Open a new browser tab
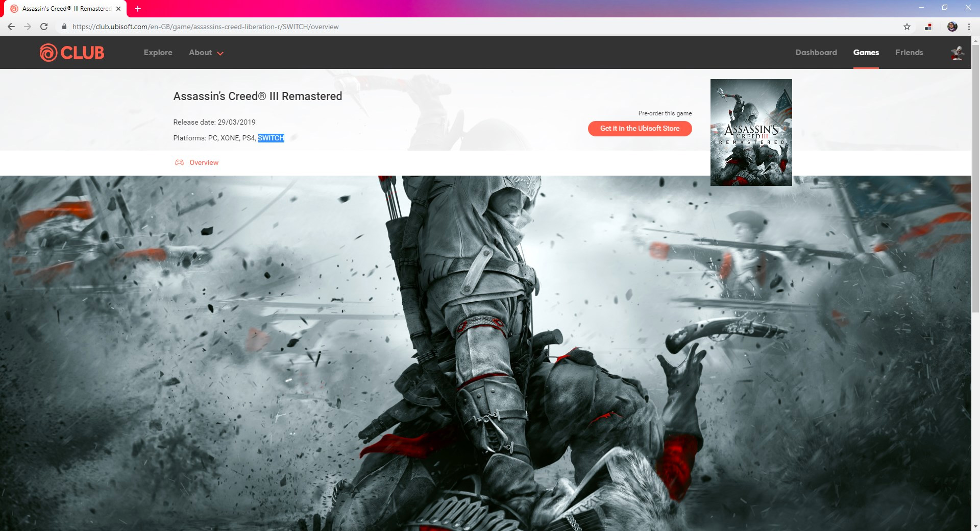This screenshot has width=980, height=531. pyautogui.click(x=138, y=9)
